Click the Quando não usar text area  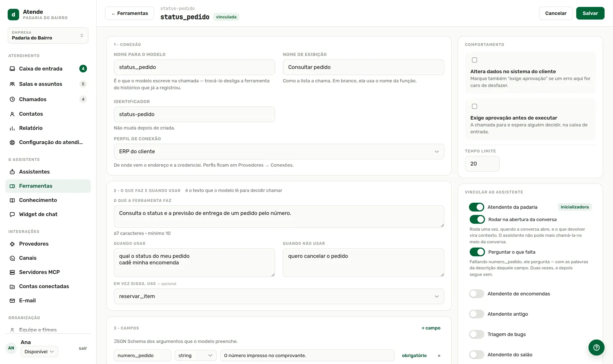point(363,262)
